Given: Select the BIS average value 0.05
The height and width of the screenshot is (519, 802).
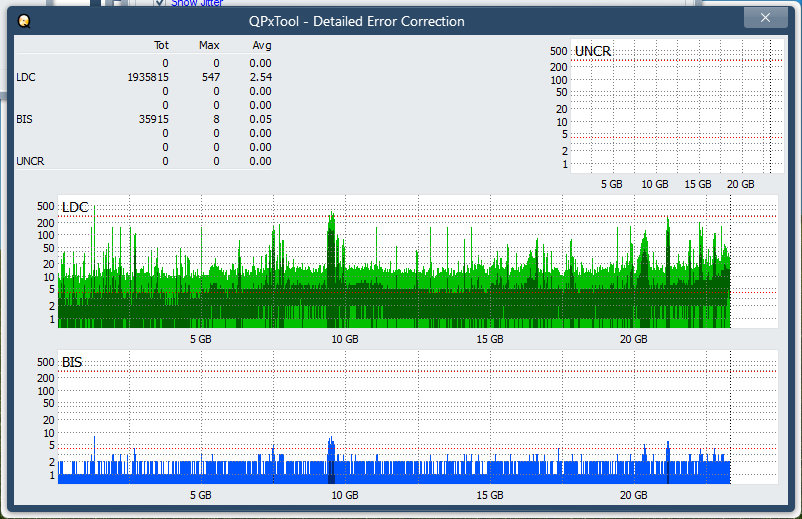Looking at the screenshot, I should coord(261,119).
